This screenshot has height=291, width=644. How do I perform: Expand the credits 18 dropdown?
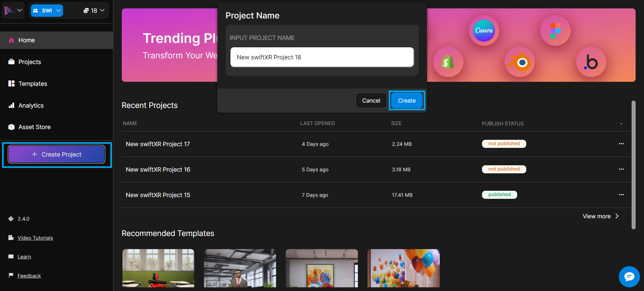point(94,10)
